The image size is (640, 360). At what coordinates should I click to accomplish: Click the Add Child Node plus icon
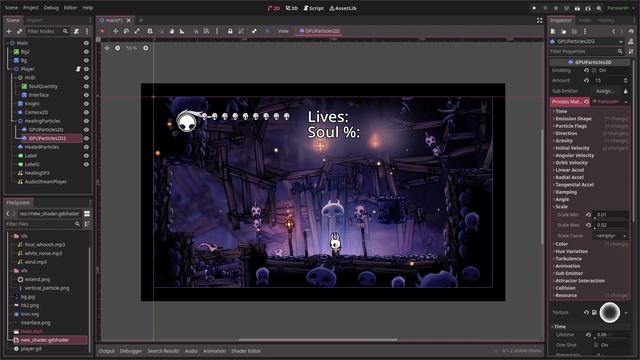pos(9,31)
